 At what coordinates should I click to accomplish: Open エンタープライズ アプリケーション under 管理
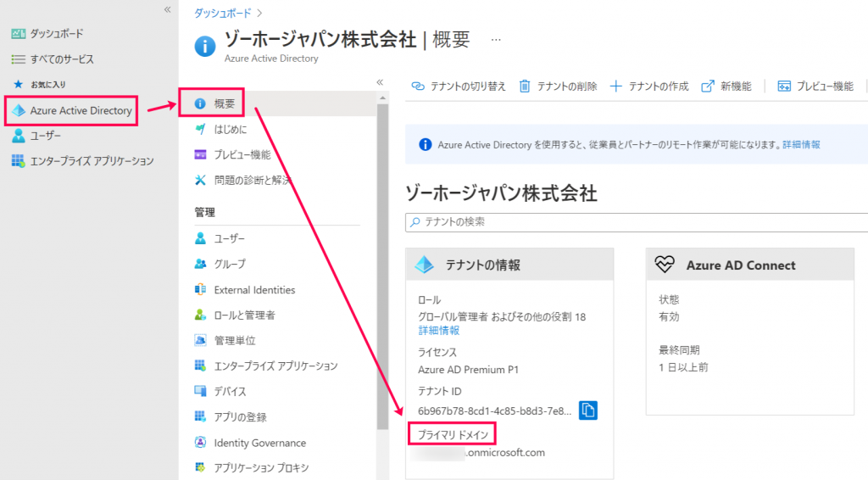point(275,366)
